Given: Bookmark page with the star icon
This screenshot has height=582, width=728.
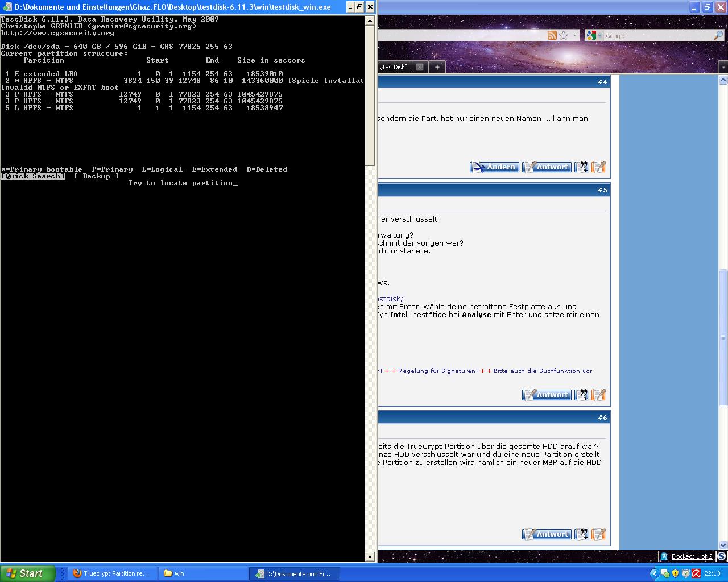Looking at the screenshot, I should click(564, 35).
